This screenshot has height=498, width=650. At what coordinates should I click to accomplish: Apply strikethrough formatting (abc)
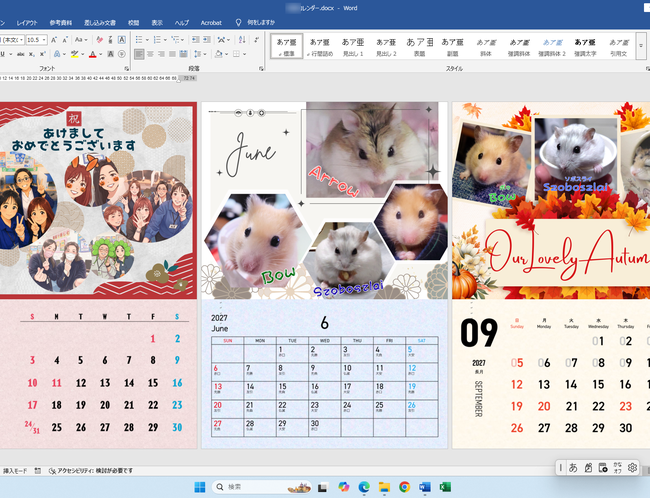pos(21,54)
